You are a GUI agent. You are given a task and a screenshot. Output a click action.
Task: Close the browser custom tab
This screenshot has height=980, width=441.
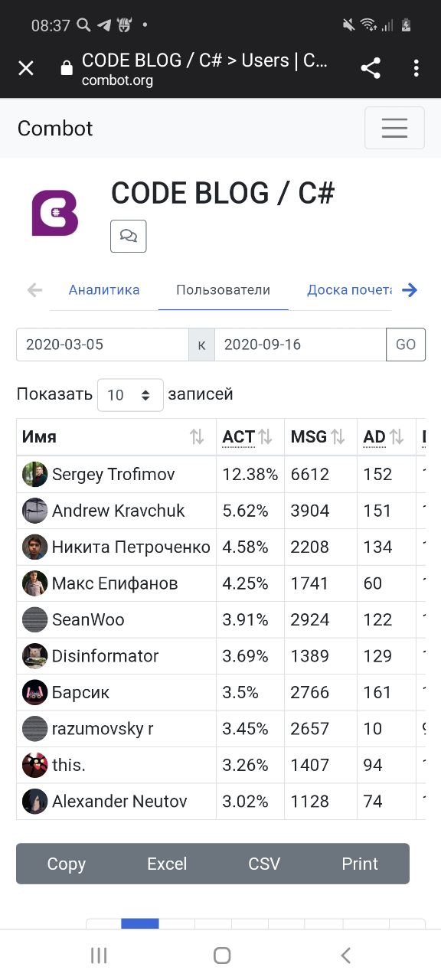coord(26,68)
